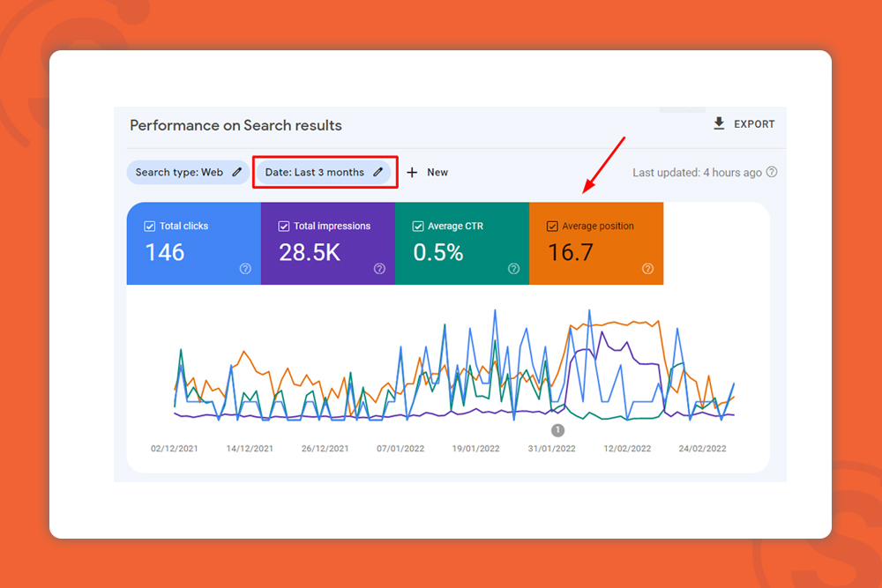Screen dimensions: 882x588
Task: Click the 02/12/2021 axis date label
Action: tap(175, 449)
